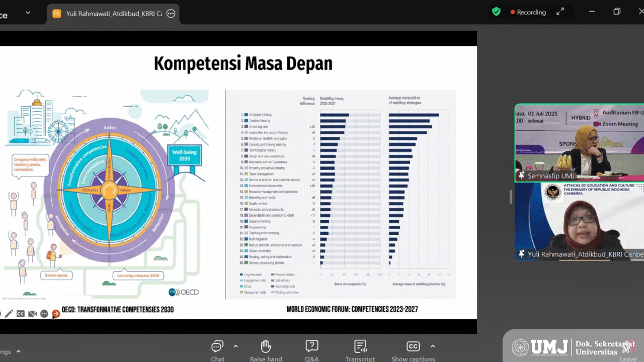Click the slide title Kompetensi Masa Depan
This screenshot has height=362, width=644.
[243, 64]
